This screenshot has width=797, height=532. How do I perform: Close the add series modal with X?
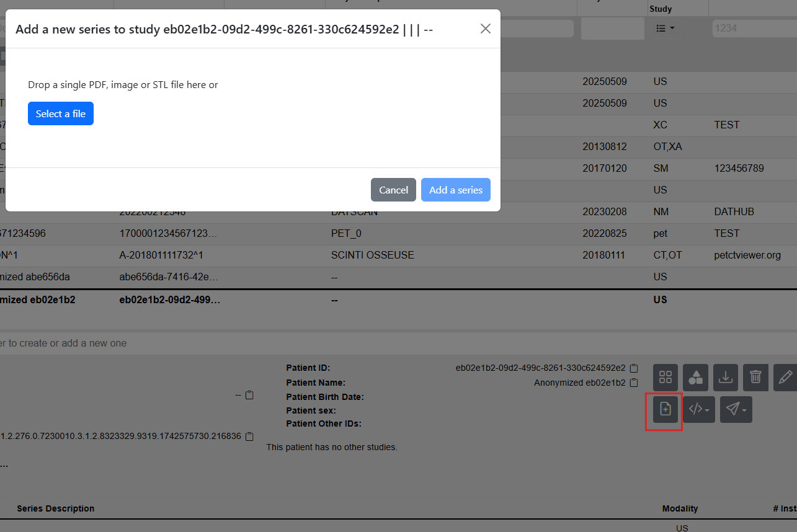(x=486, y=29)
